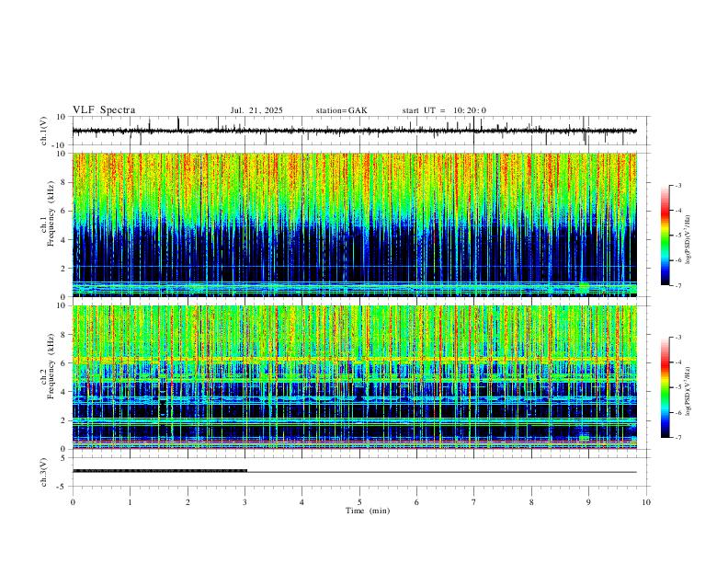This screenshot has width=728, height=563.
Task: Click the ch.1 spectrogram color scale bar
Action: coord(665,236)
